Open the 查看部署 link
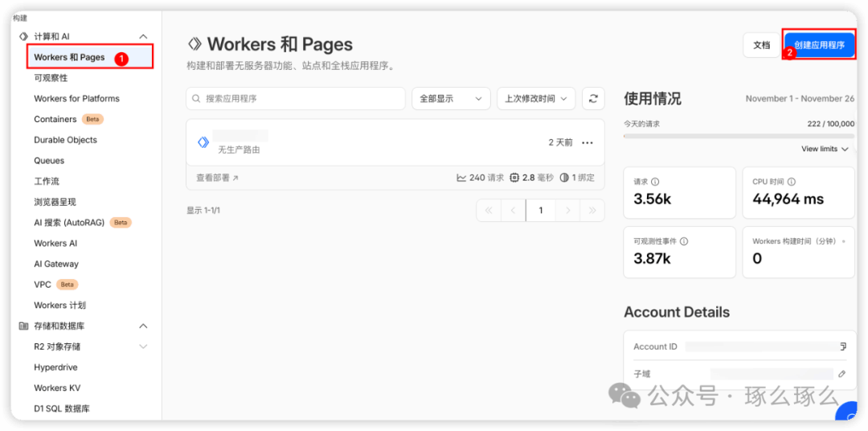This screenshot has width=868, height=431. (x=217, y=178)
